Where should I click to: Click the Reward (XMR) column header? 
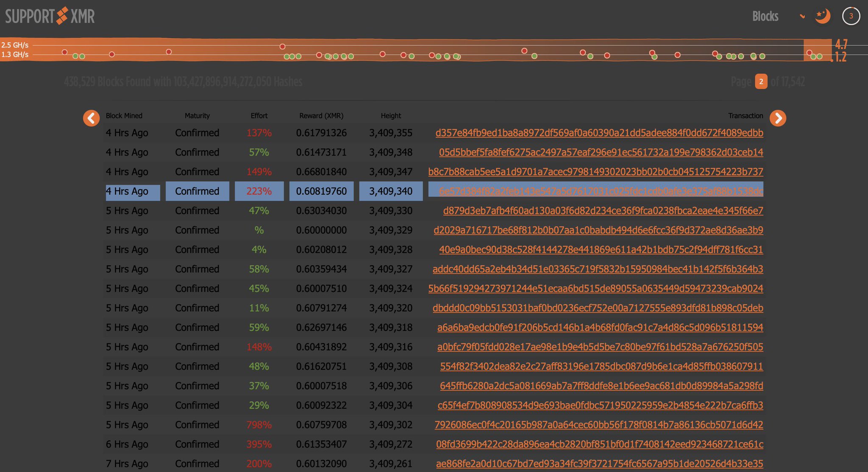(321, 116)
